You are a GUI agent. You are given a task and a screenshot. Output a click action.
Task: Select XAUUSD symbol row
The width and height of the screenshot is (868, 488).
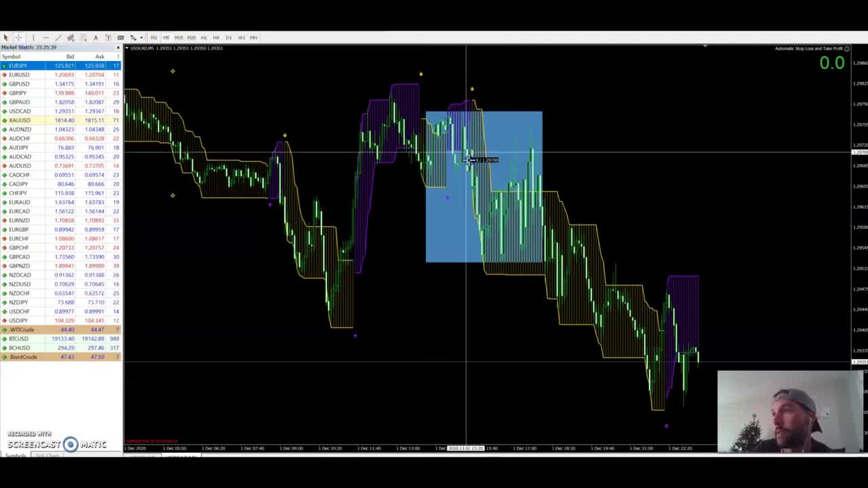(61, 120)
